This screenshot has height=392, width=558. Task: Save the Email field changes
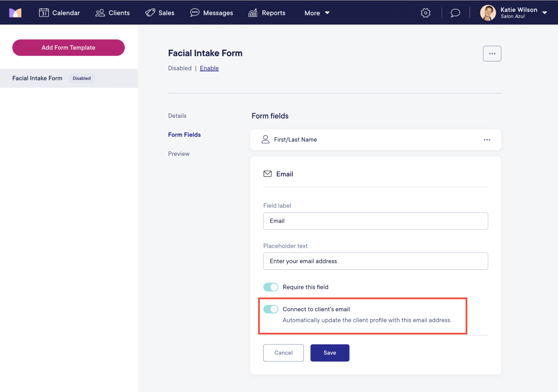[x=330, y=353]
